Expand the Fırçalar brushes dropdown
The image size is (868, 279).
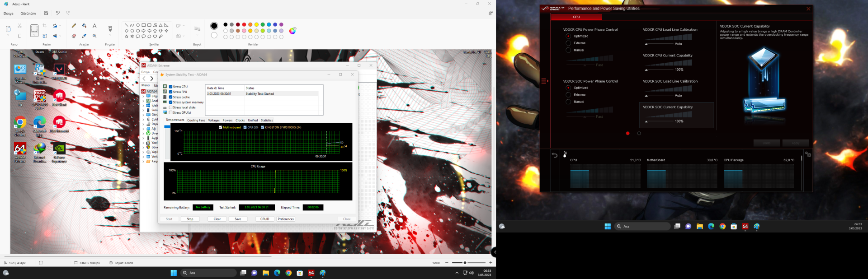110,36
